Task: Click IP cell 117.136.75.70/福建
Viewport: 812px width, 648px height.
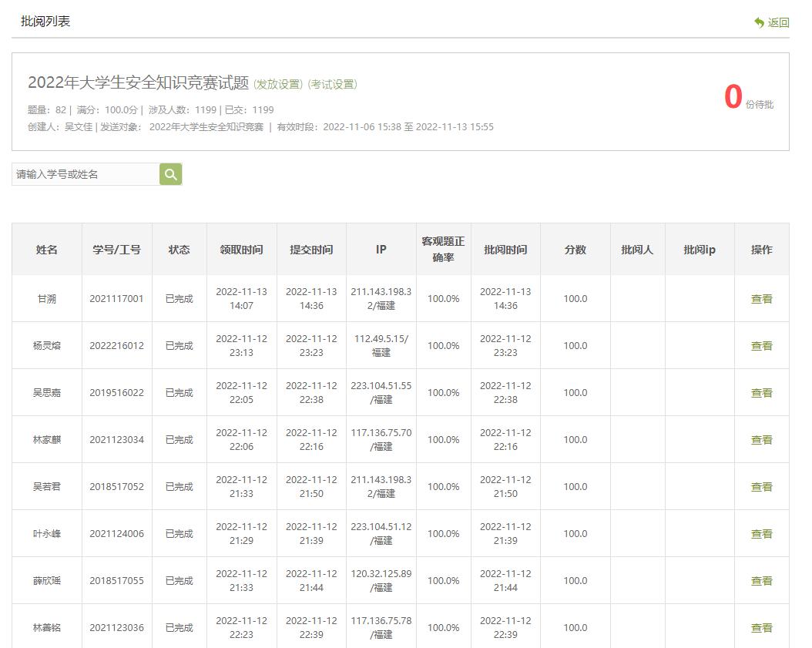Action: pos(381,440)
